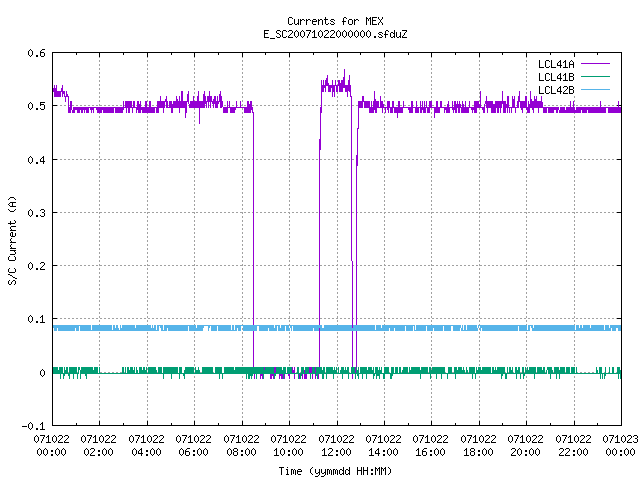Image resolution: width=640 pixels, height=480 pixels.
Task: Click the y-axis tick value 0.1
Action: [x=36, y=319]
